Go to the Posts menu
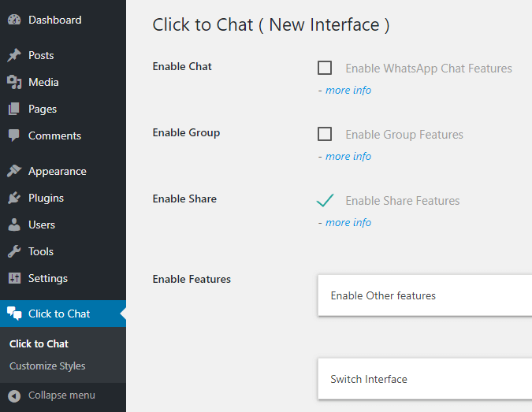Screen dimensions: 532x412 click(41, 55)
